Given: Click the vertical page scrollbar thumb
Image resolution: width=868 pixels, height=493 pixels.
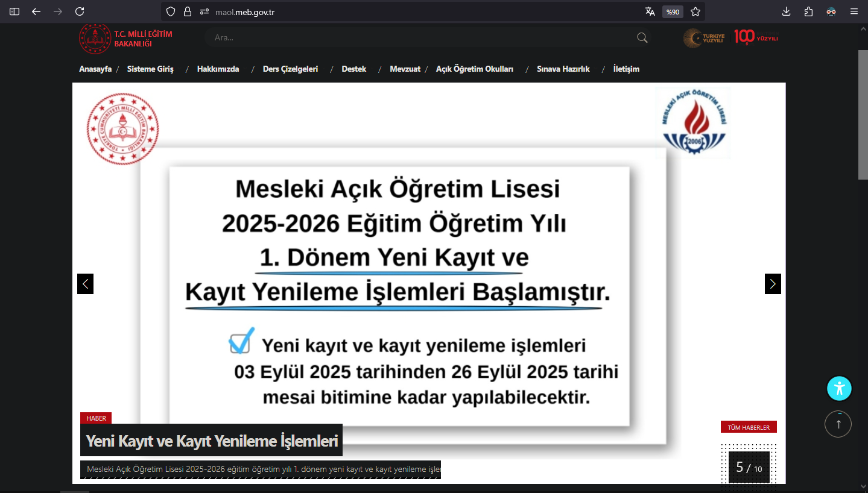Looking at the screenshot, I should click(x=863, y=115).
